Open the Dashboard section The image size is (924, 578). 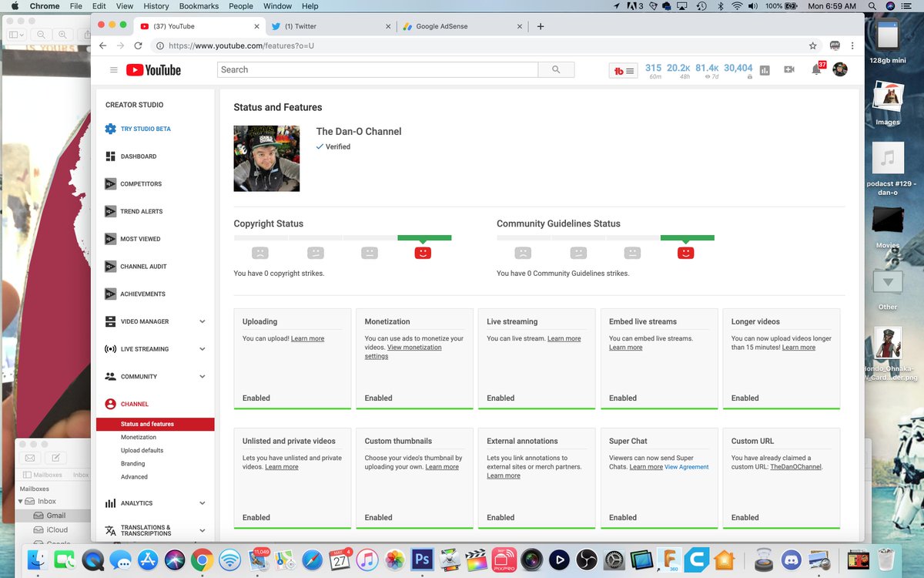[131, 156]
